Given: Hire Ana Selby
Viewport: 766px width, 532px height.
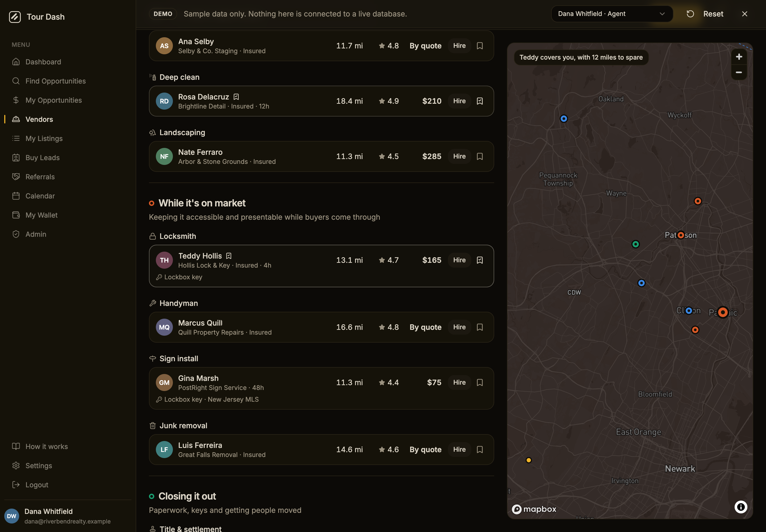Looking at the screenshot, I should click(x=459, y=46).
